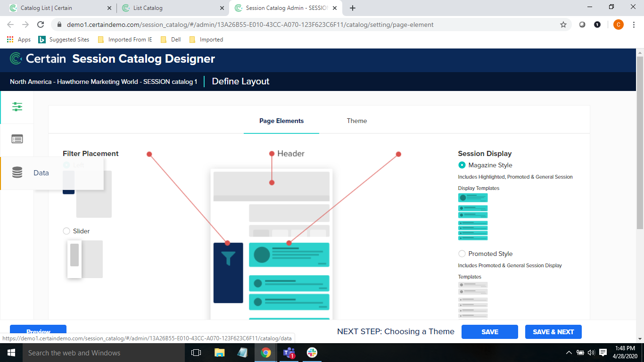The width and height of the screenshot is (644, 362).
Task: Click the browser address bar URL
Action: tap(250, 25)
